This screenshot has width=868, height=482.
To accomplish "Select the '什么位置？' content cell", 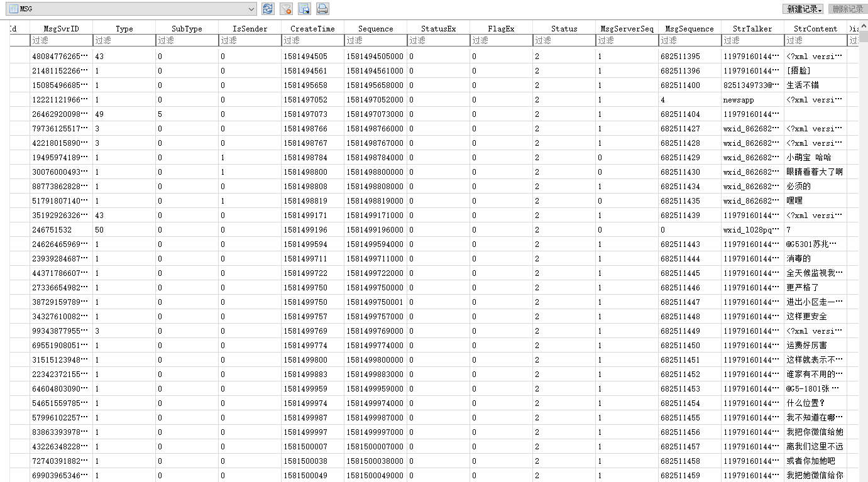I will pyautogui.click(x=816, y=403).
